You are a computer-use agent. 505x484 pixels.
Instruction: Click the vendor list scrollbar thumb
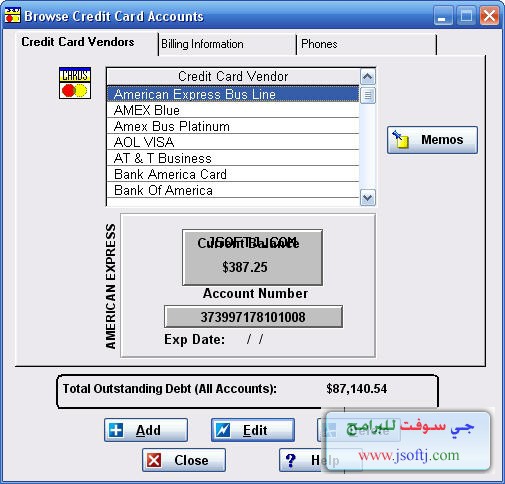(x=367, y=95)
